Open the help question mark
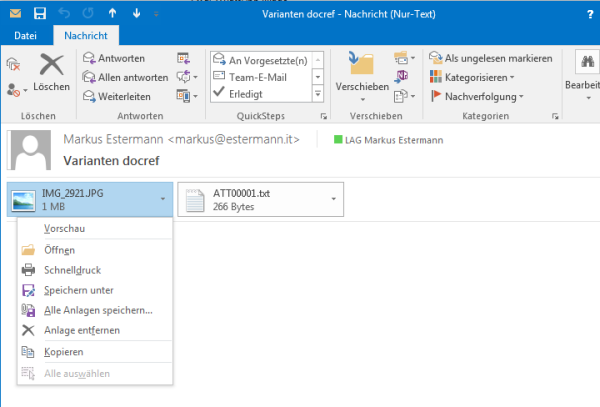 pyautogui.click(x=590, y=15)
